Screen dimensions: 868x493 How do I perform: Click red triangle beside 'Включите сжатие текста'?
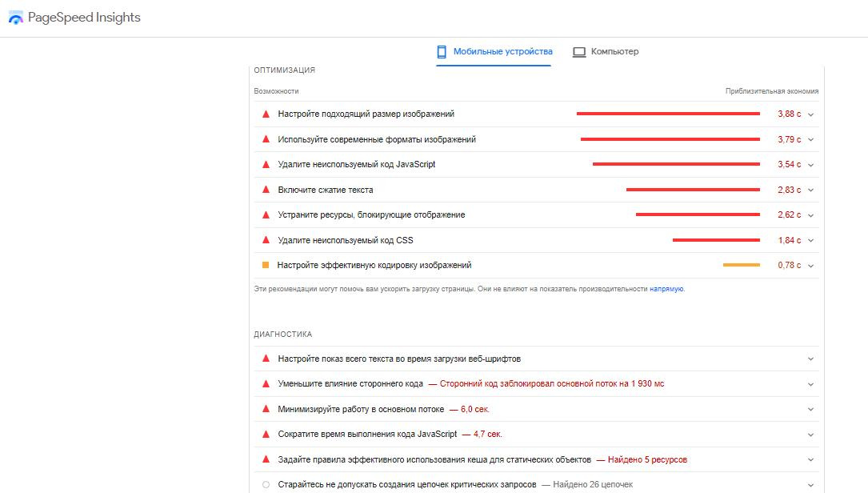[266, 190]
